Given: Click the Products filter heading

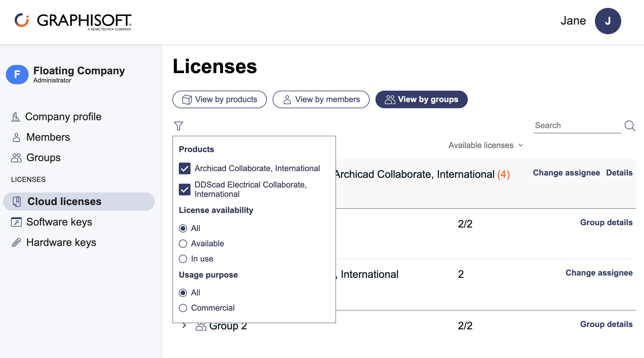Looking at the screenshot, I should pos(196,149).
